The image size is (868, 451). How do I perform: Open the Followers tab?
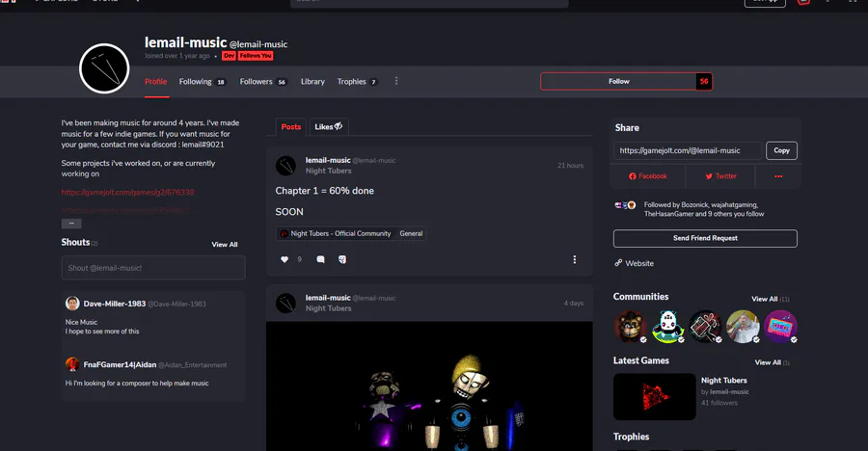point(263,81)
